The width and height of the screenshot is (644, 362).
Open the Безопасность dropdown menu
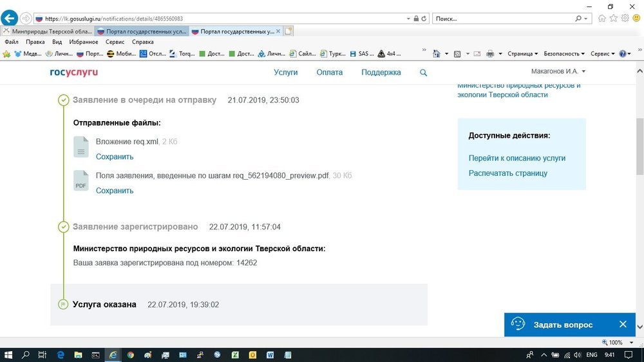(x=564, y=54)
